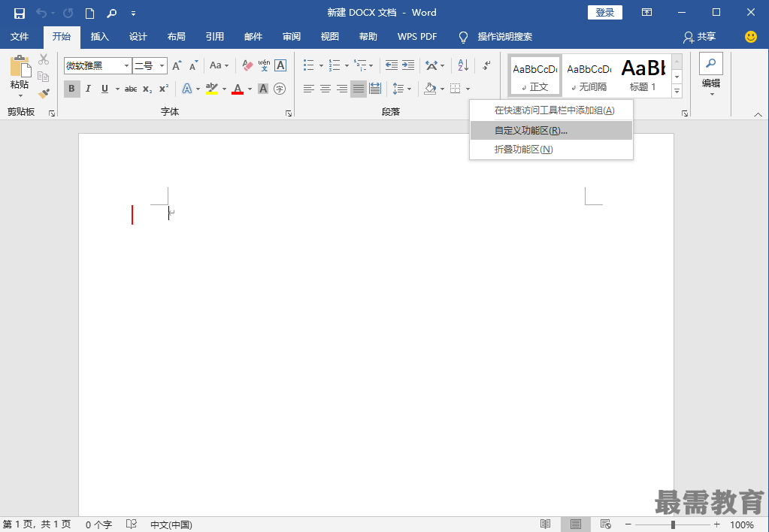
Task: Open the Font dialog box launcher
Action: [x=289, y=113]
